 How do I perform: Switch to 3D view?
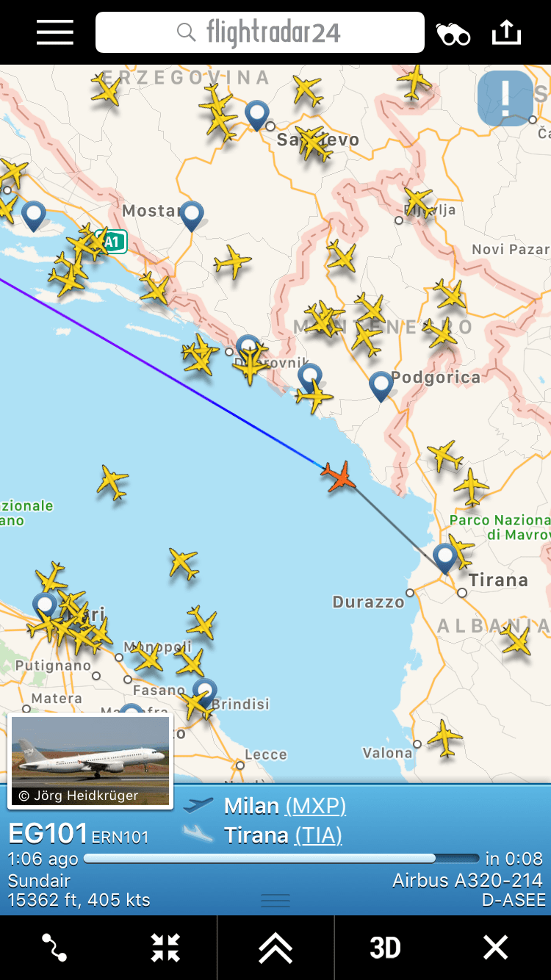click(x=385, y=948)
